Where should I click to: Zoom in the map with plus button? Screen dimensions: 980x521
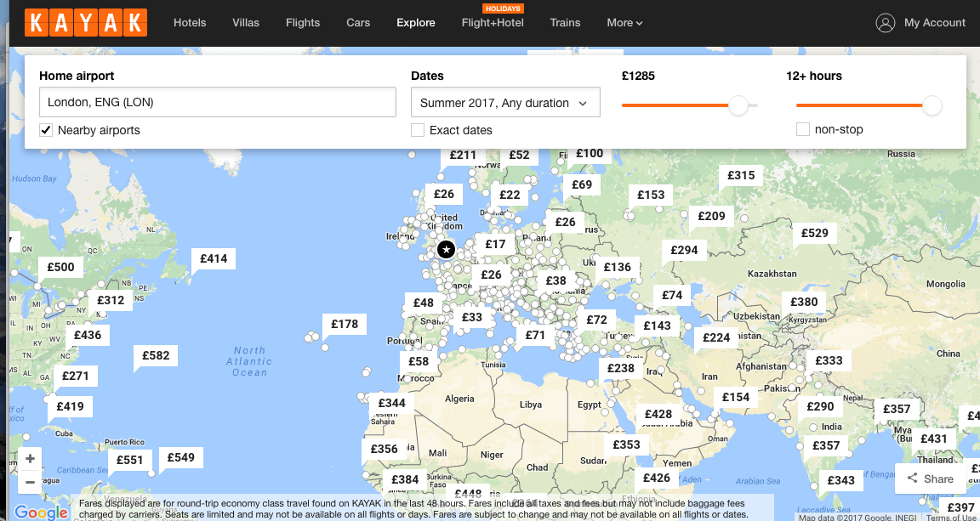point(30,459)
